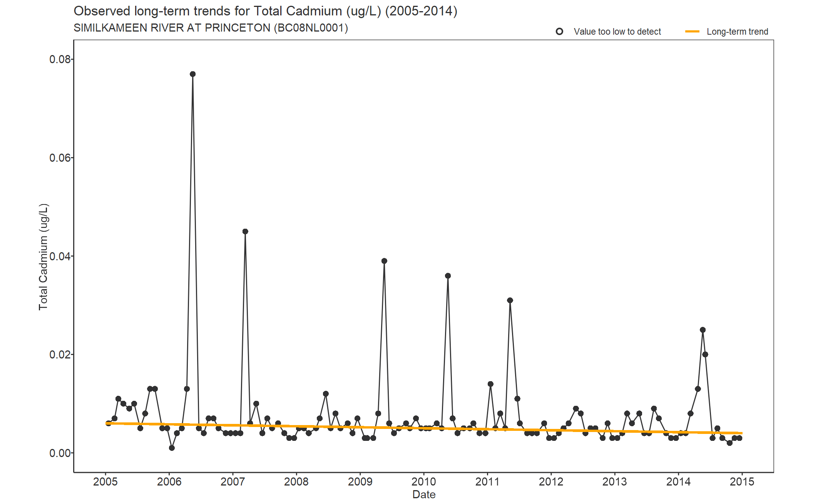
Task: Click the 2005 x-axis tick label
Action: (105, 482)
